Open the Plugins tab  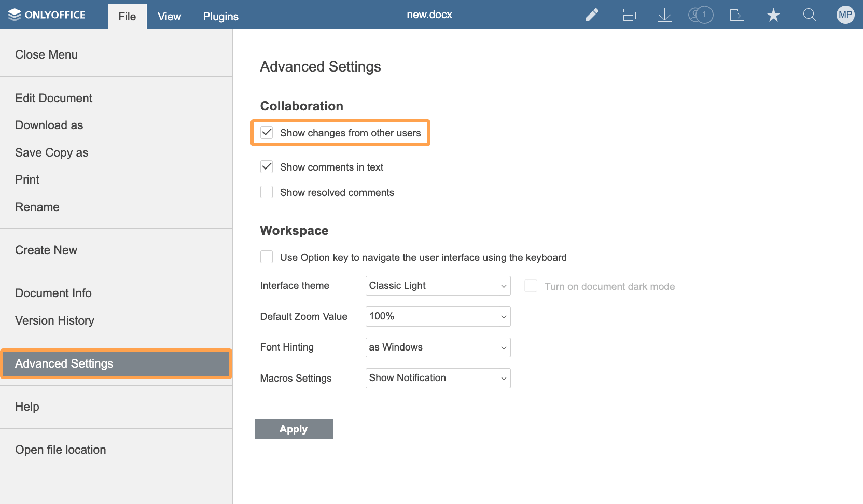coord(220,17)
